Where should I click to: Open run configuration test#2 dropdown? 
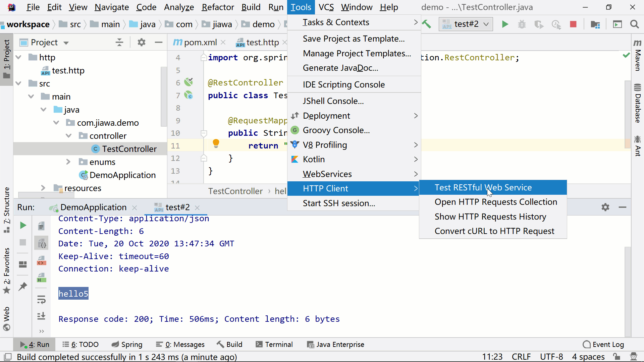click(466, 24)
